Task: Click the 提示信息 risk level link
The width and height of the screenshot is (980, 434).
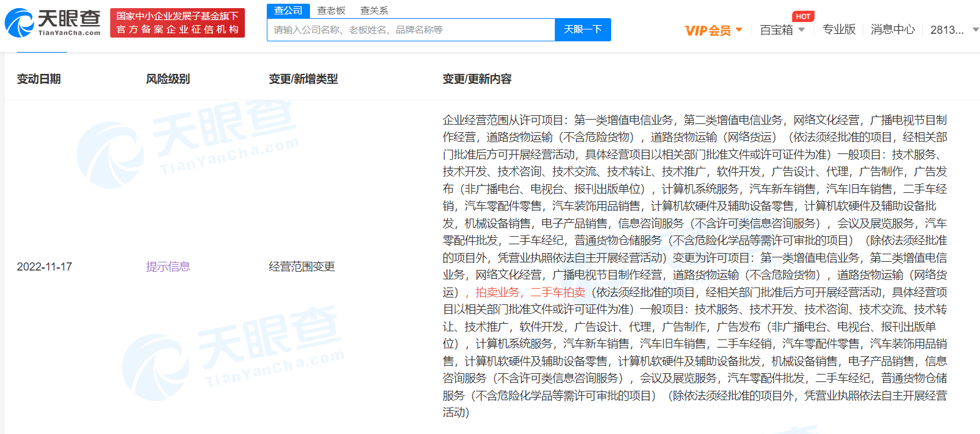Action: pyautogui.click(x=168, y=266)
